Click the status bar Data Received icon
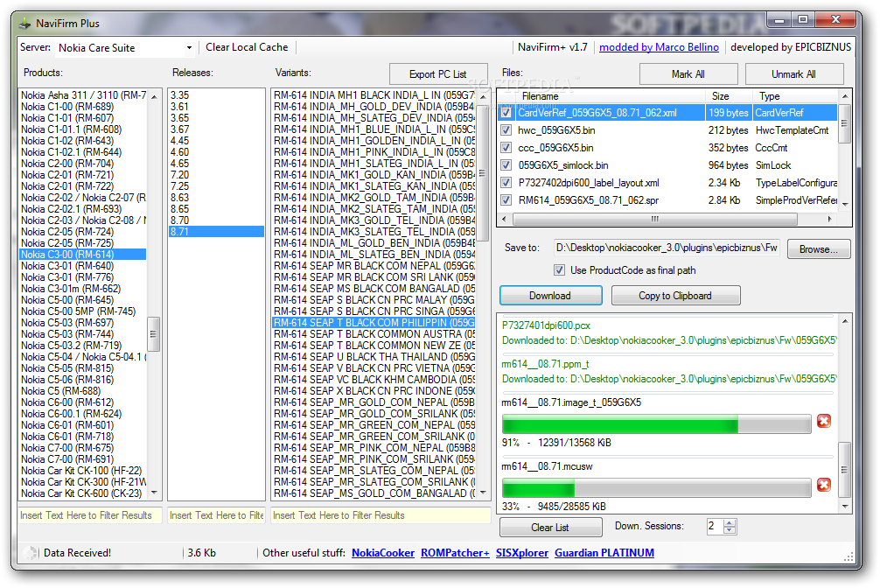Image resolution: width=880 pixels, height=588 pixels. [x=31, y=553]
